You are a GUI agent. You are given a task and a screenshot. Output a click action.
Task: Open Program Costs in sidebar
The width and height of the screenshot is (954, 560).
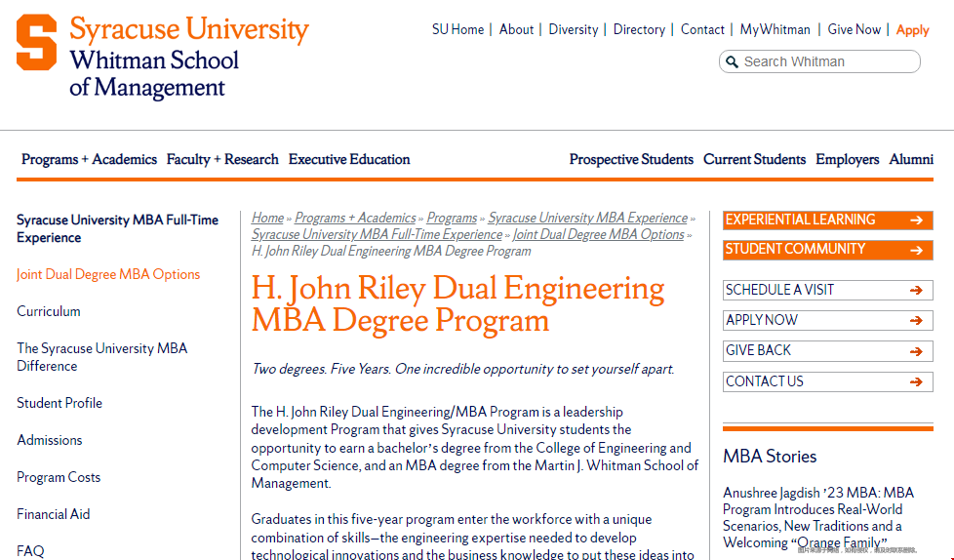point(59,477)
